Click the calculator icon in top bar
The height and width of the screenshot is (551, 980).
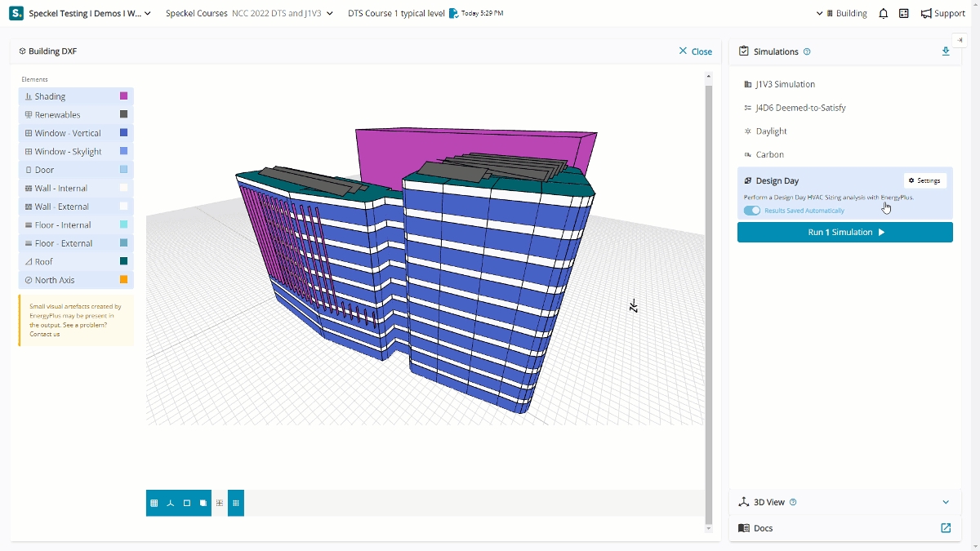pos(904,14)
